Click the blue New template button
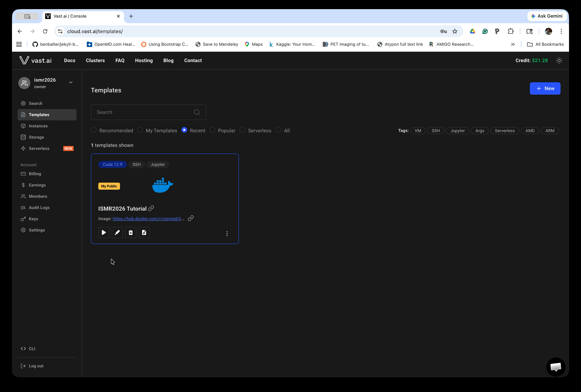Viewport: 581px width, 392px height. (545, 88)
